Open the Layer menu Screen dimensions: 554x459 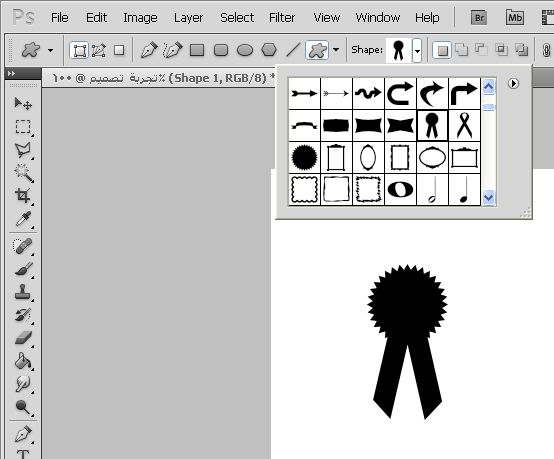point(188,17)
